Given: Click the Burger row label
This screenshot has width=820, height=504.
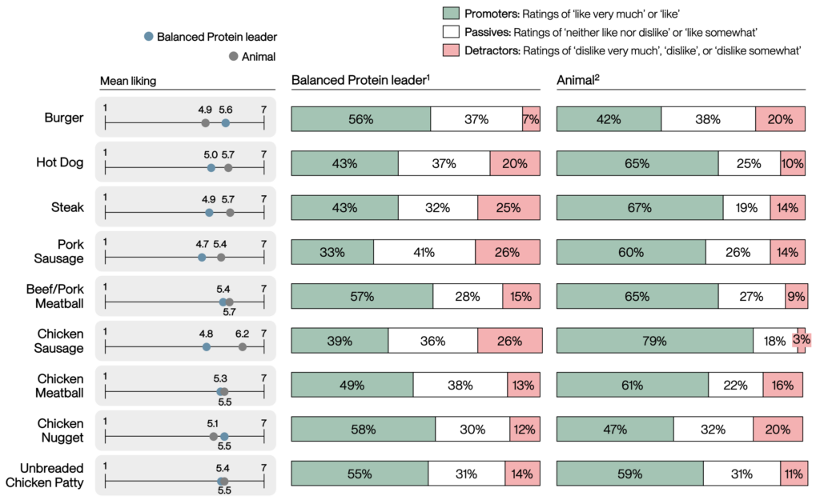Looking at the screenshot, I should pyautogui.click(x=64, y=118).
